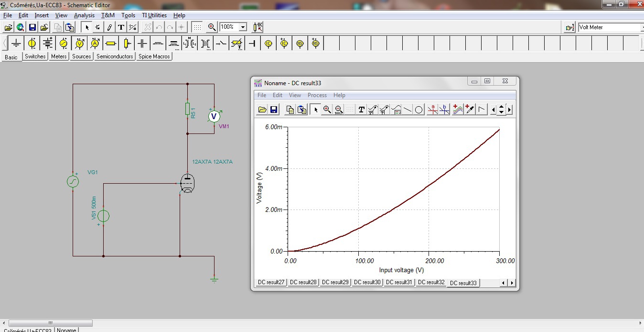Open the 100% zoom level dropdown
644x332 pixels.
point(243,27)
